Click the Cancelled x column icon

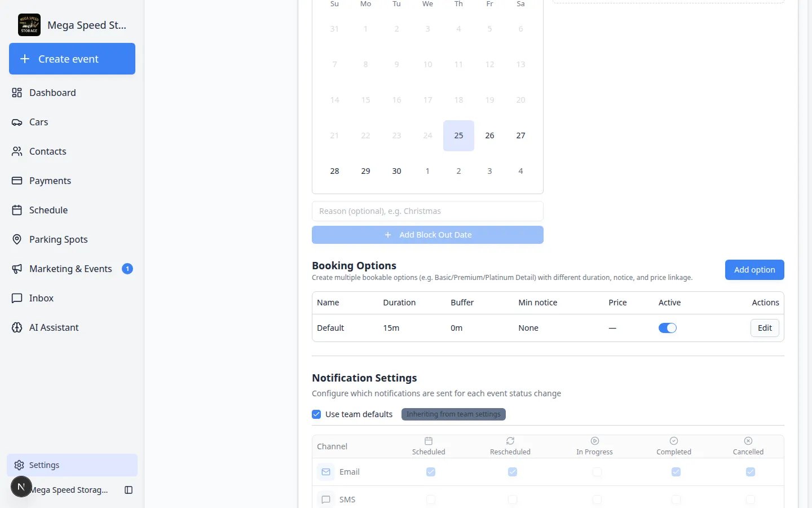click(x=748, y=441)
